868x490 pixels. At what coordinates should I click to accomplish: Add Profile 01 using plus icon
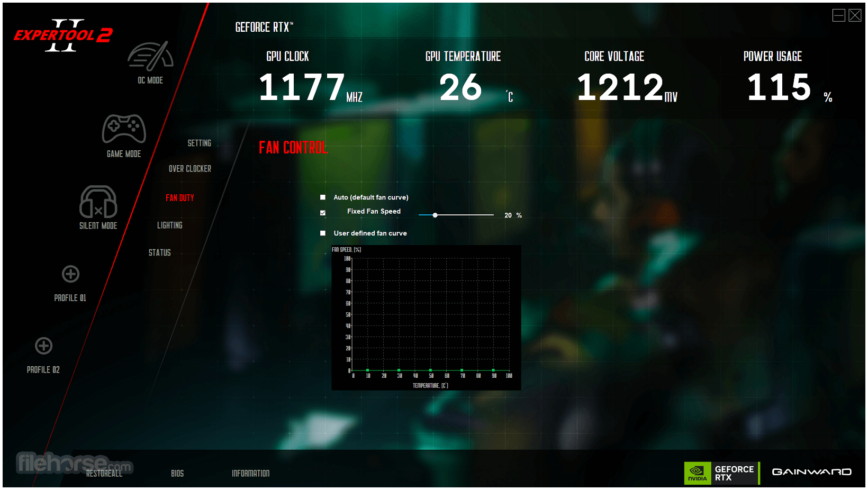point(70,274)
